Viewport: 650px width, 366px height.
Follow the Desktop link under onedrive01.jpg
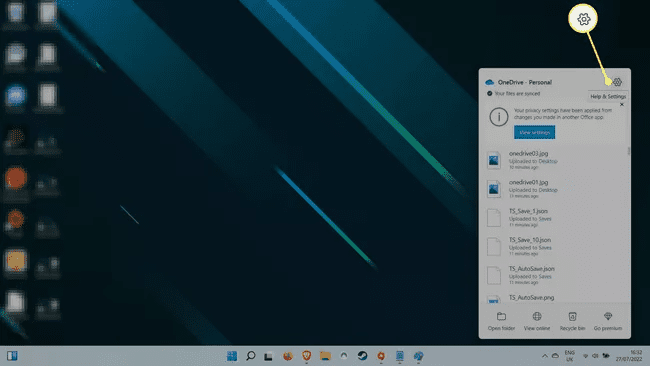(548, 190)
